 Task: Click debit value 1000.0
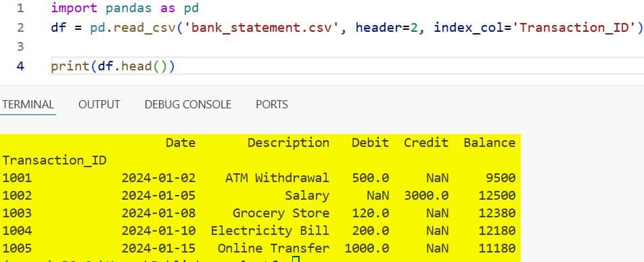pyautogui.click(x=367, y=248)
